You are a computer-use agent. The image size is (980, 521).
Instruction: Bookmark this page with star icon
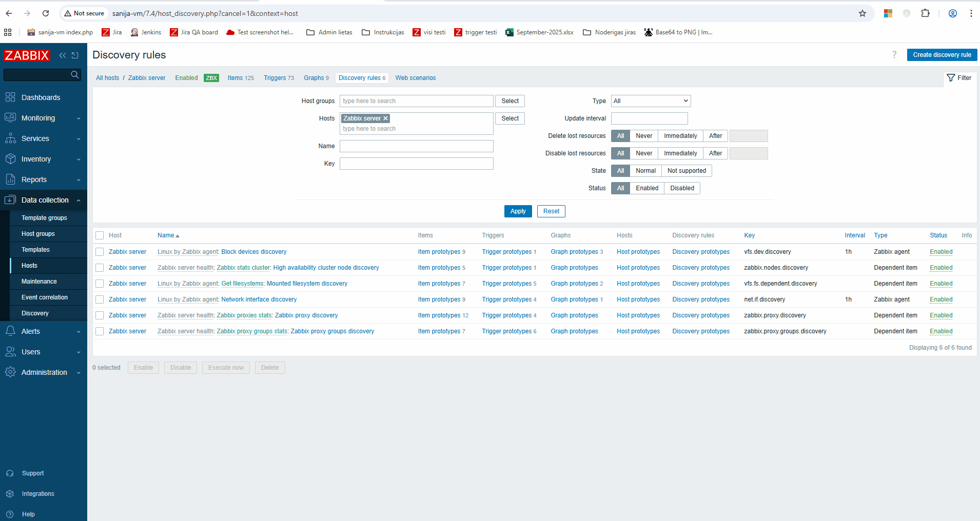pos(863,13)
